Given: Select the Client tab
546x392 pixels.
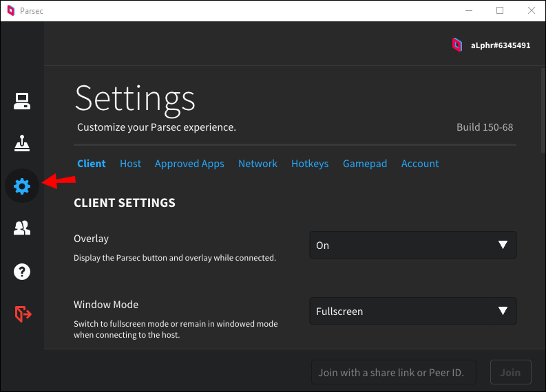Looking at the screenshot, I should (x=92, y=164).
